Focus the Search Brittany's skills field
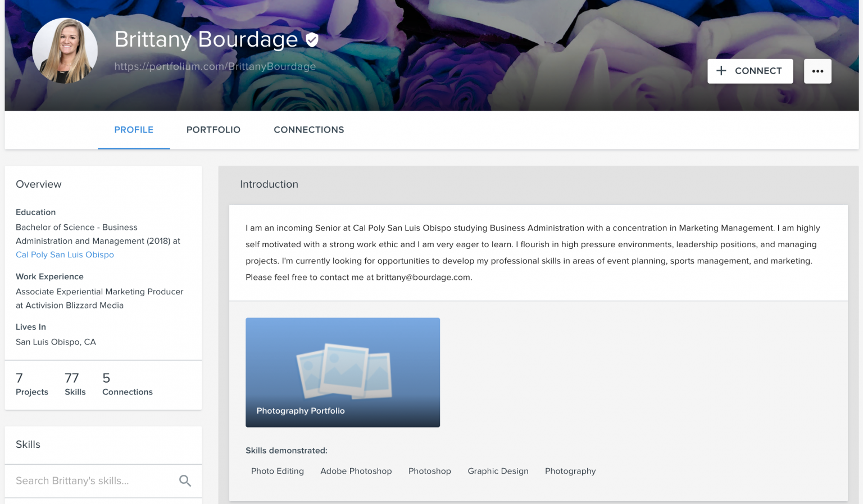 pos(93,481)
